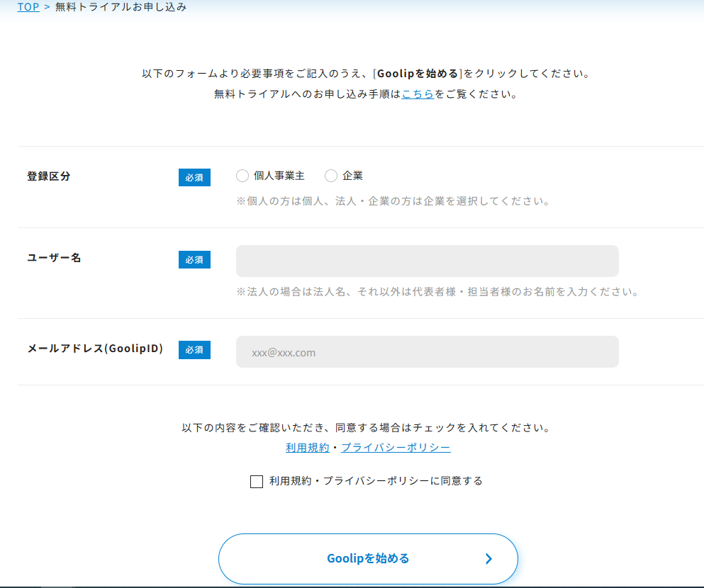The width and height of the screenshot is (704, 588).
Task: Click the Goolipを始める button
Action: pos(368,559)
